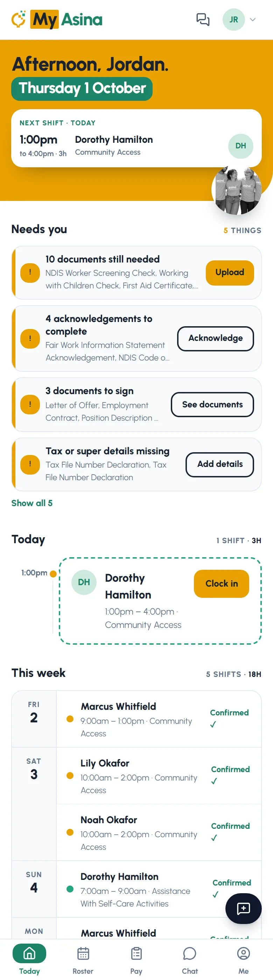
Task: Click the My Asina logo
Action: pyautogui.click(x=57, y=19)
